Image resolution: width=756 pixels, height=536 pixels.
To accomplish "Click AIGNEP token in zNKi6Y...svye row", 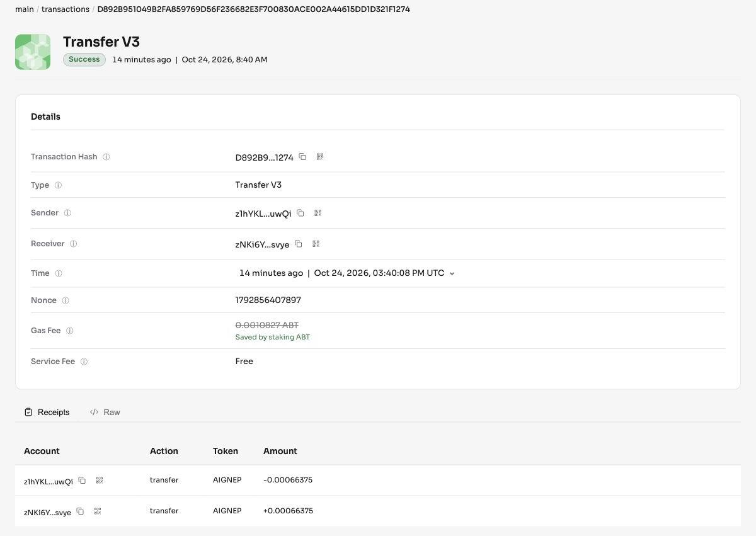I will click(x=227, y=511).
